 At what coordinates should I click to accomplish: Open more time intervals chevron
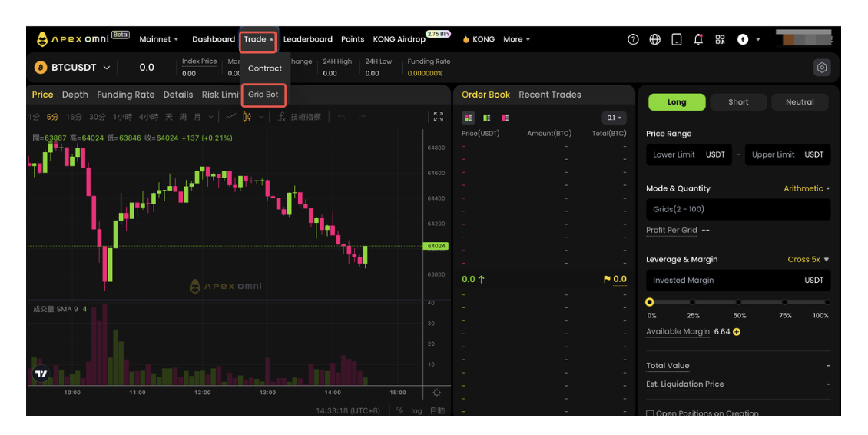pos(211,117)
